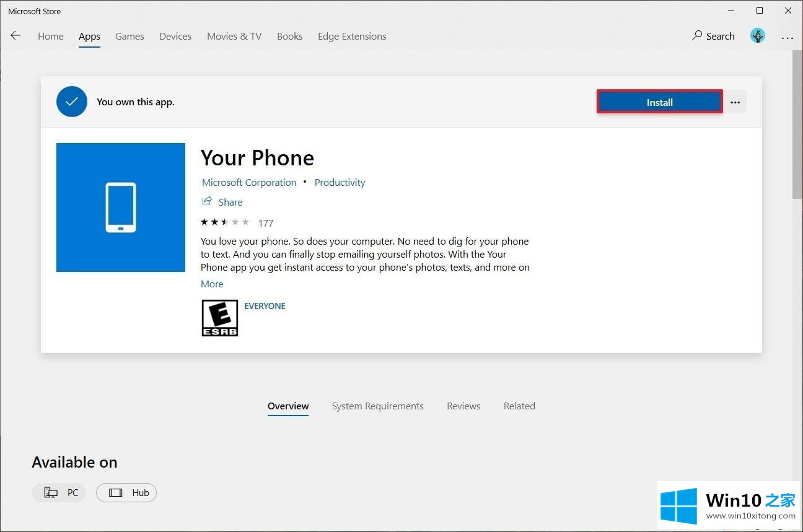803x532 pixels.
Task: View the Related section
Action: (x=519, y=406)
